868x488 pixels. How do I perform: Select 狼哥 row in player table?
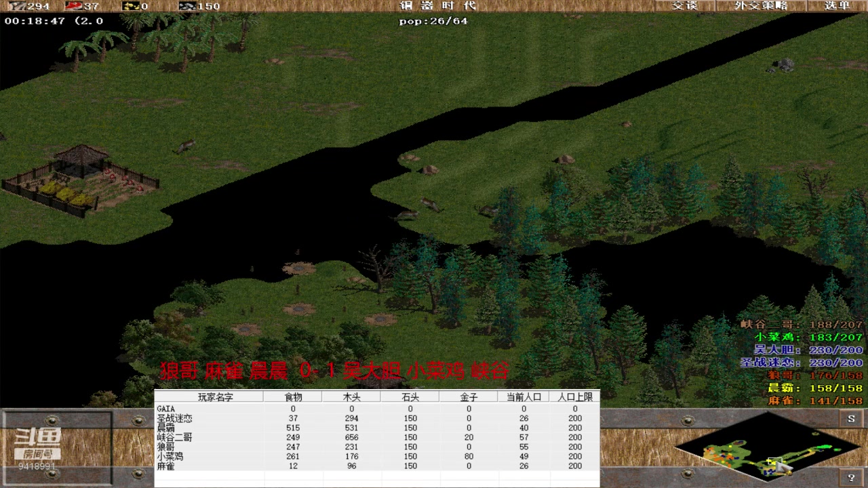click(377, 447)
